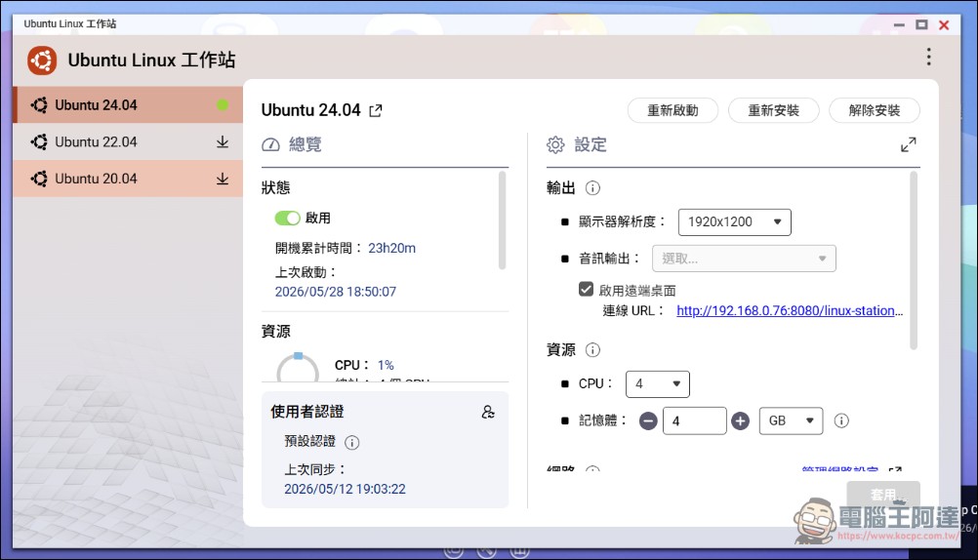
Task: Open the 顯示器解析度 1920x1200 dropdown
Action: tap(734, 222)
